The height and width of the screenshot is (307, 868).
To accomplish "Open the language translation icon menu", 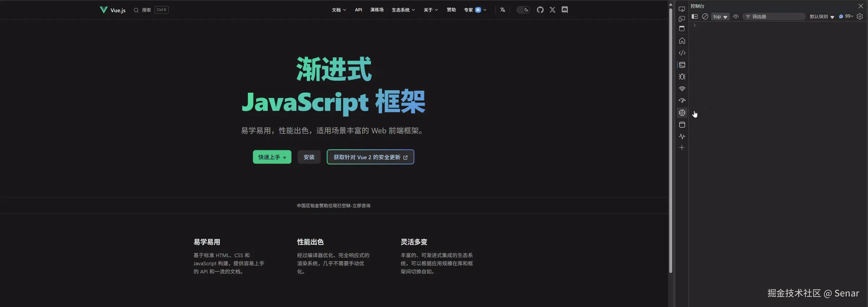I will coord(503,10).
